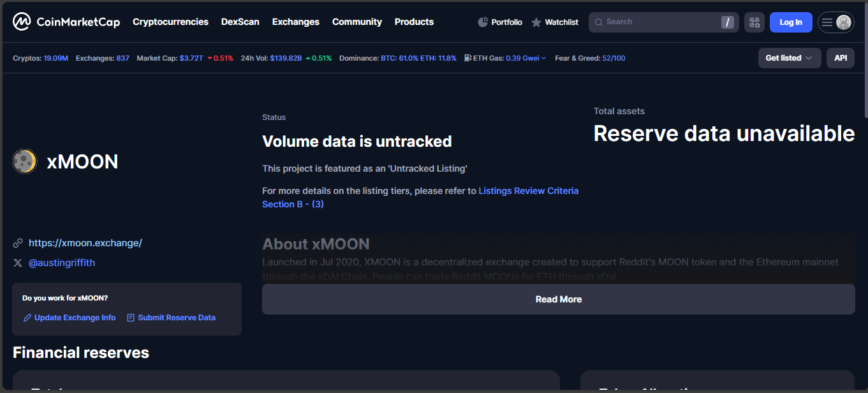Click the xMOON exchange name title

point(83,161)
